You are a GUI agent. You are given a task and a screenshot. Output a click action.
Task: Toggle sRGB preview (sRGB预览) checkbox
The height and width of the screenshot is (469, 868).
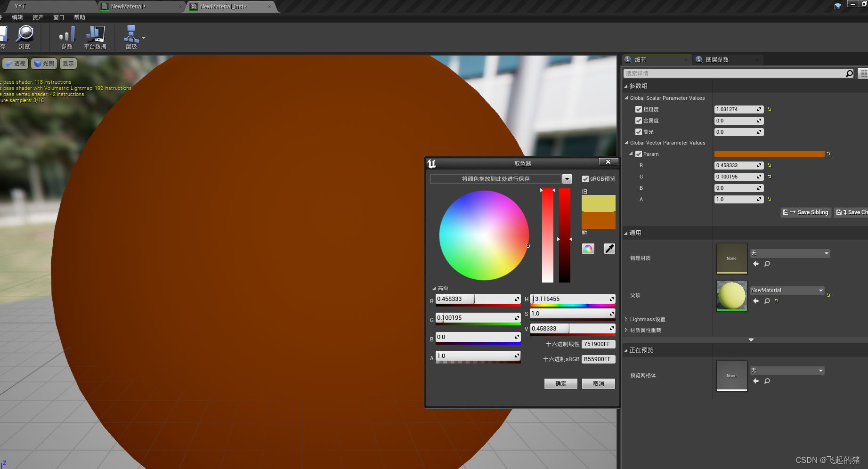pyautogui.click(x=585, y=179)
